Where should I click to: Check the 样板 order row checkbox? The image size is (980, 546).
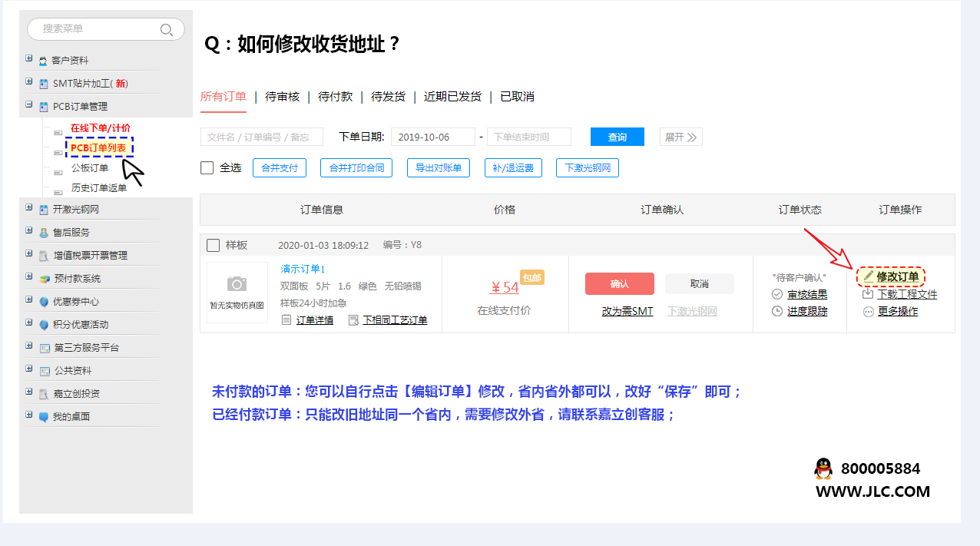tap(214, 245)
